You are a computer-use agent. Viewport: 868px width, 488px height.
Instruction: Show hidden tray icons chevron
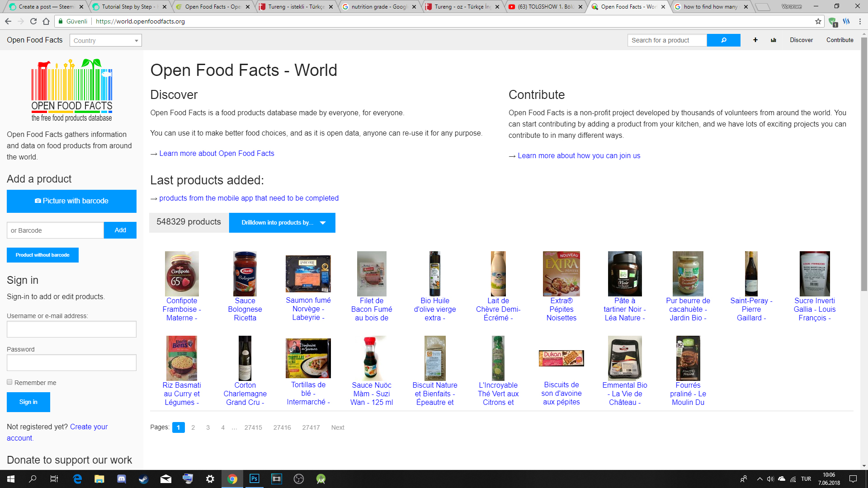click(x=759, y=479)
